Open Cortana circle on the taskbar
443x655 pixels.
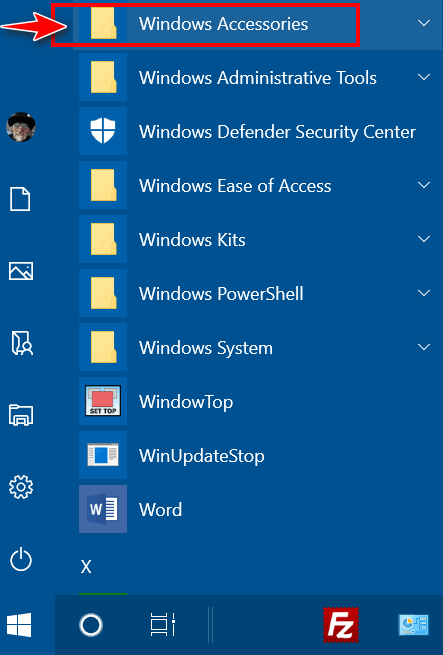(91, 625)
